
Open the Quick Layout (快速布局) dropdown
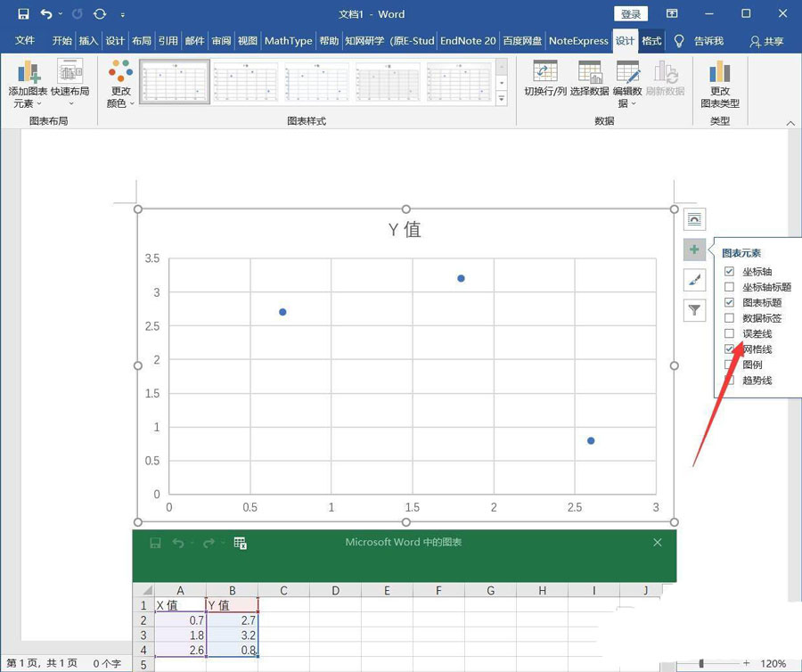pos(70,85)
